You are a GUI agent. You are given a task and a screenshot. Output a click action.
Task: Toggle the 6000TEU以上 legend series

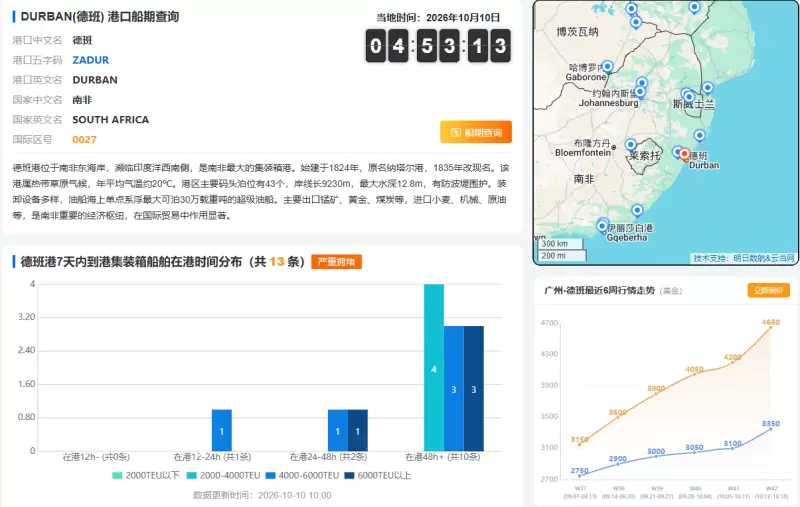click(378, 475)
